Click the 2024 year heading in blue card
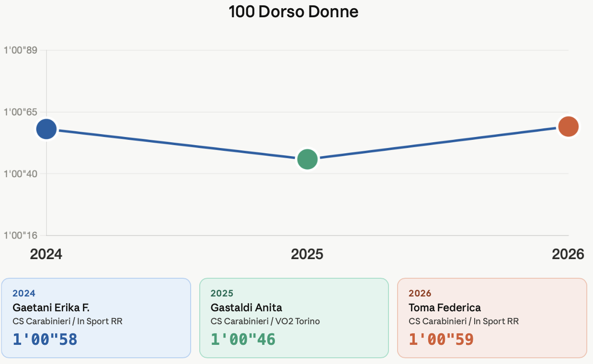 pos(24,293)
